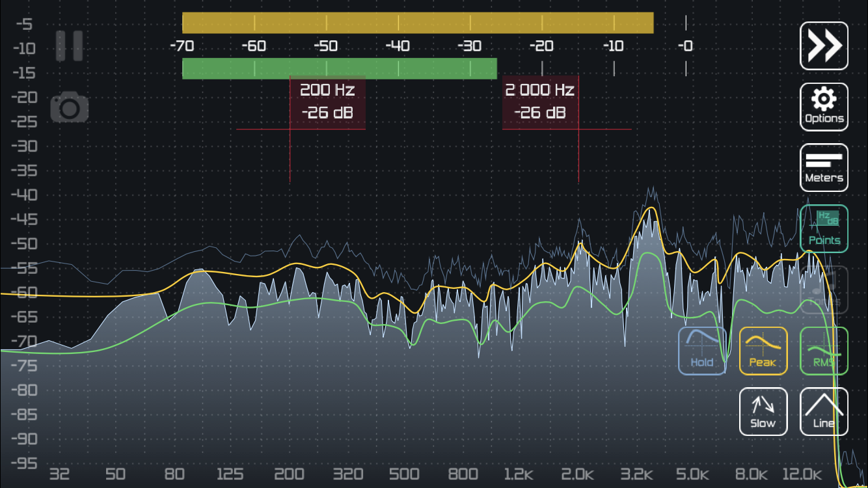Toggle the green RMS curve
Screen dimensions: 868x488
[x=824, y=351]
